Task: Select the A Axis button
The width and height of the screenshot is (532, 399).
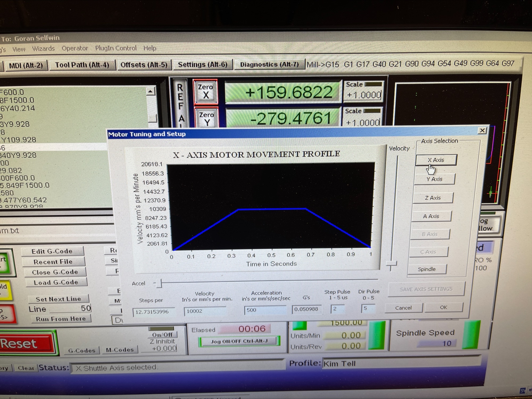Action: pyautogui.click(x=431, y=216)
